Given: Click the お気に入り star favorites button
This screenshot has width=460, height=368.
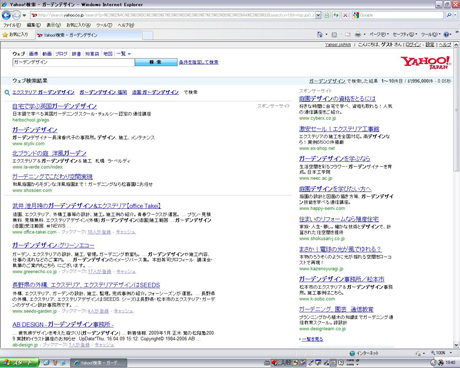Looking at the screenshot, I should [x=15, y=35].
